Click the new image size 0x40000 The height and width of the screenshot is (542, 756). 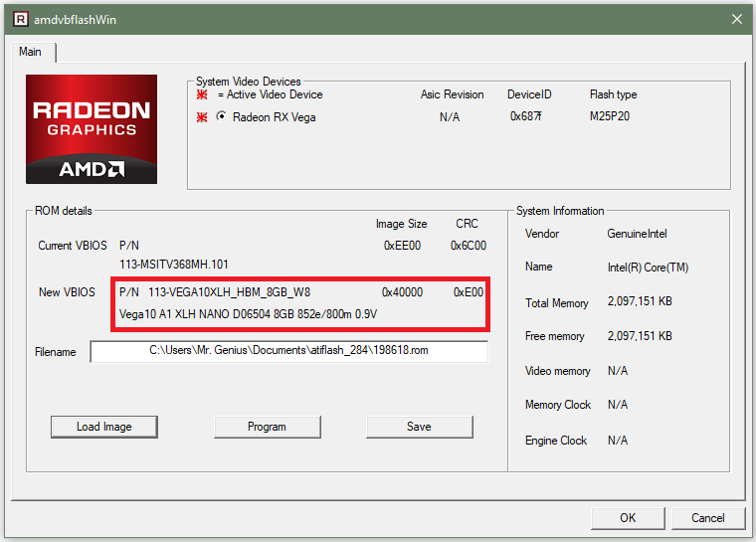pyautogui.click(x=402, y=292)
